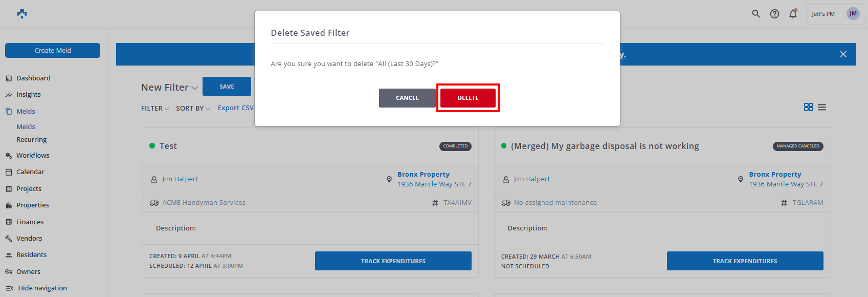868x297 pixels.
Task: Cancel the Delete Saved Filter dialog
Action: 407,98
